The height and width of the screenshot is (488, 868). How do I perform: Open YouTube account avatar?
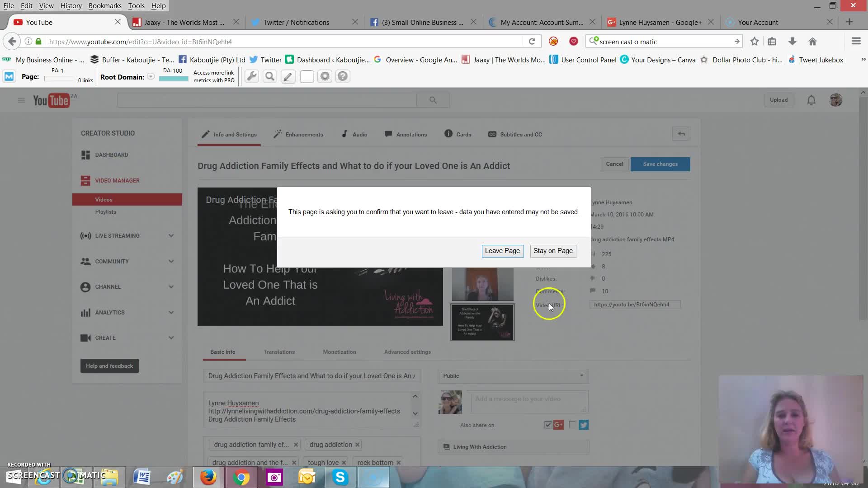pos(836,100)
